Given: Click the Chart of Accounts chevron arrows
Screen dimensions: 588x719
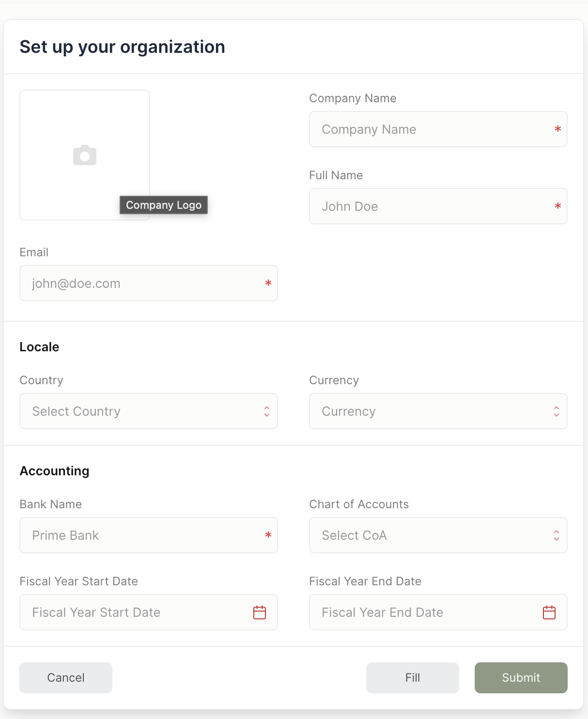Looking at the screenshot, I should point(557,535).
